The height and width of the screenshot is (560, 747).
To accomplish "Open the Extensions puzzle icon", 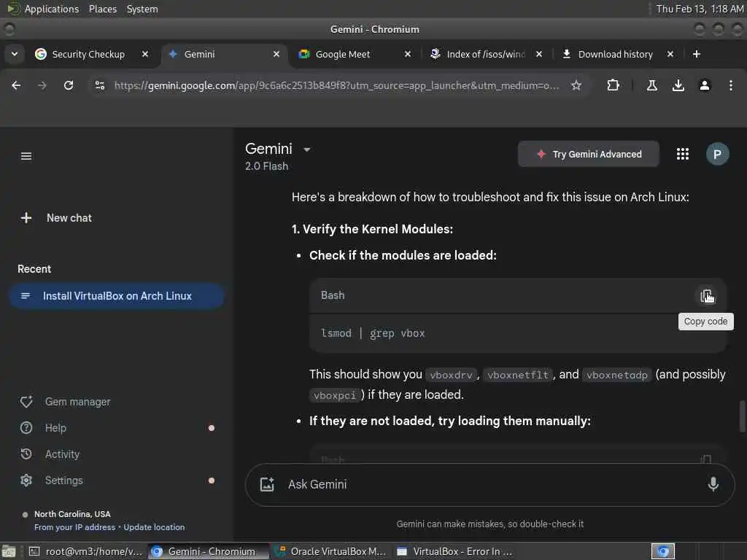I will point(613,85).
